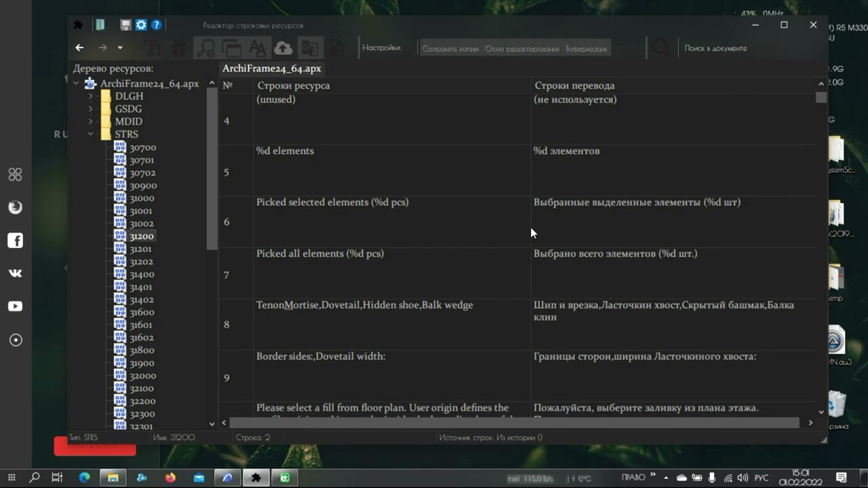This screenshot has width=868, height=488.
Task: Click 'Выбрано всего элементов (%d шт.)' translation cell
Action: (673, 273)
